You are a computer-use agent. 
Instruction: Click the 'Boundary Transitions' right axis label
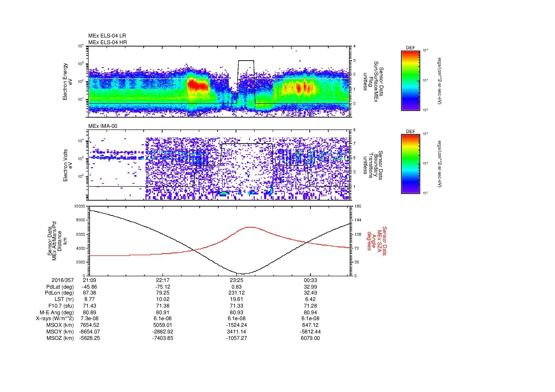(x=373, y=166)
